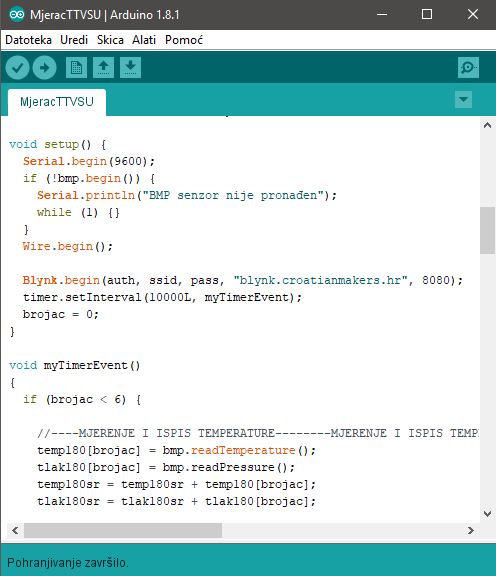Click the horizontal scrollbar left arrow

coord(15,530)
